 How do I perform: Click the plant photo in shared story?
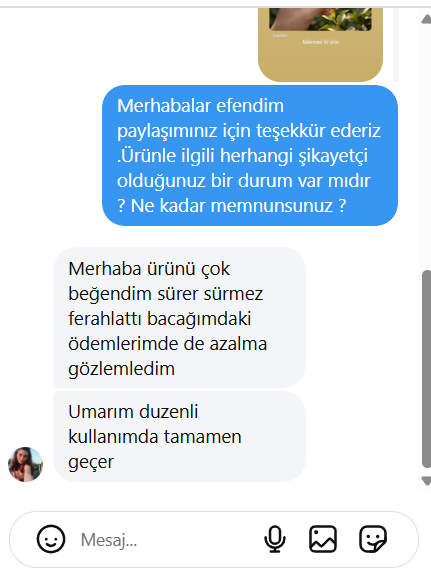[320, 19]
